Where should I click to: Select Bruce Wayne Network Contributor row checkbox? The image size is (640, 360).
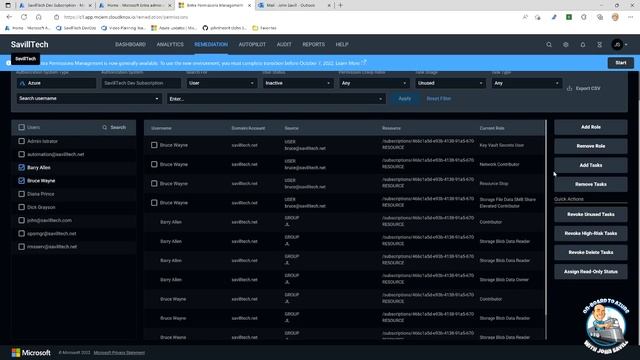[x=154, y=164]
